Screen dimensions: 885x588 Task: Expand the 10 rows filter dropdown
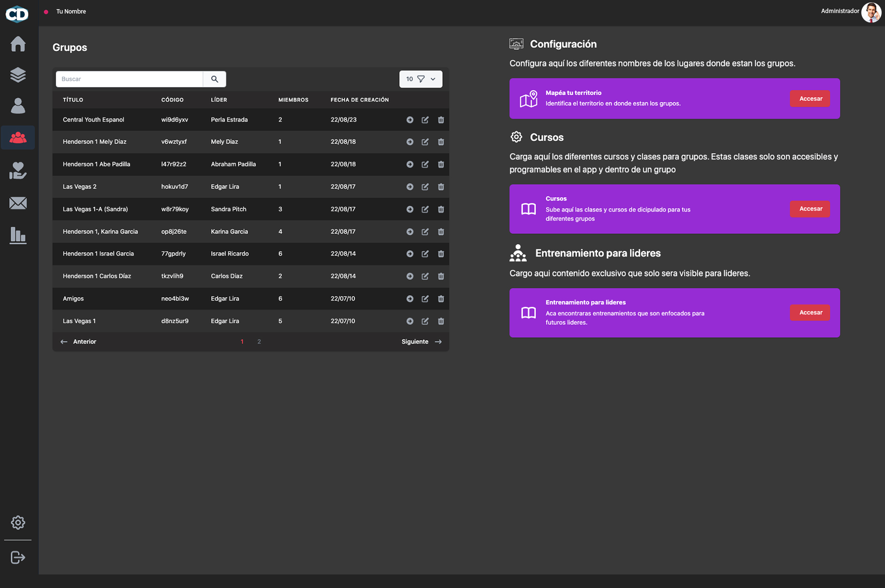[x=421, y=79]
